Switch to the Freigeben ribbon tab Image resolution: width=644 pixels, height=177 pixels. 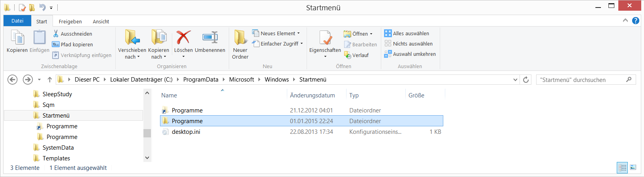pyautogui.click(x=70, y=21)
